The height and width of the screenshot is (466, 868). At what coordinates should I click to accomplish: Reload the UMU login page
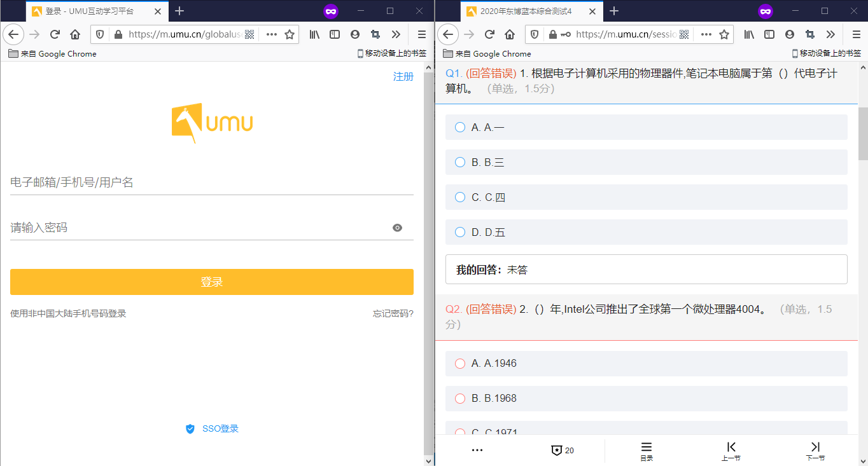coord(55,35)
